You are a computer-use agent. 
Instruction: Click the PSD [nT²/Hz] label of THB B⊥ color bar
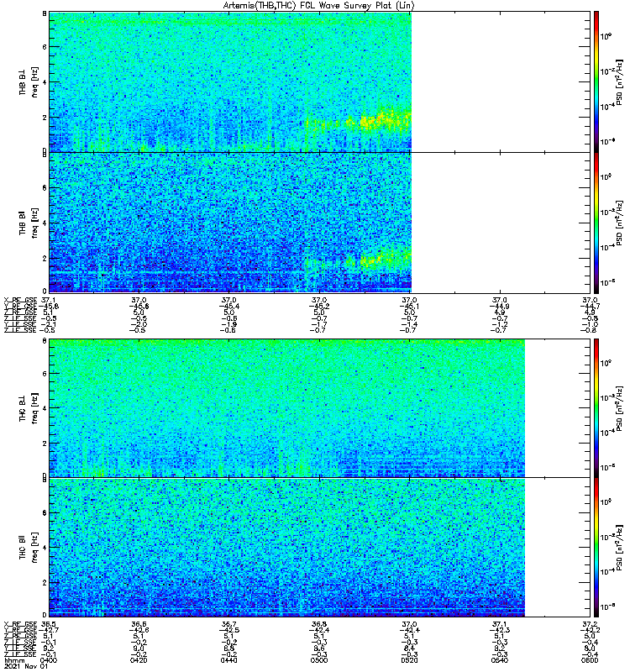click(619, 81)
